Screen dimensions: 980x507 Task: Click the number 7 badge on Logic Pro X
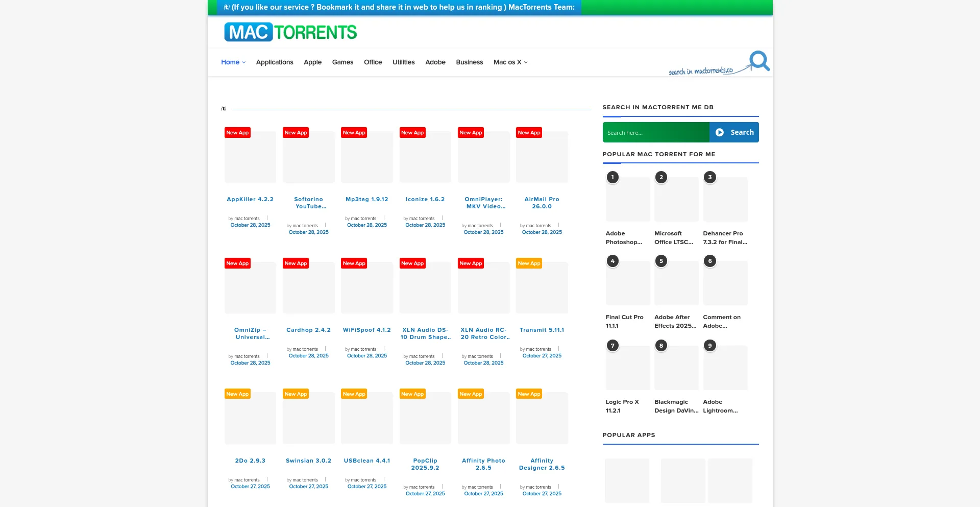tap(612, 346)
